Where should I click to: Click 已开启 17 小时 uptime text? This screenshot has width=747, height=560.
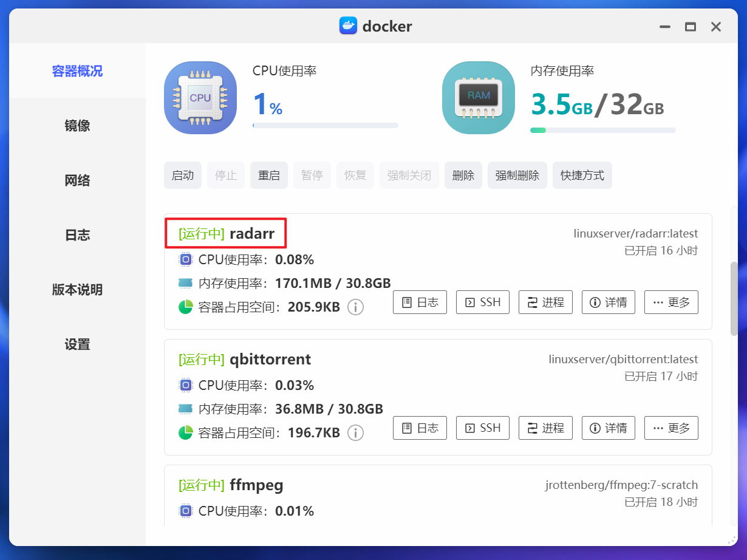[x=661, y=376]
